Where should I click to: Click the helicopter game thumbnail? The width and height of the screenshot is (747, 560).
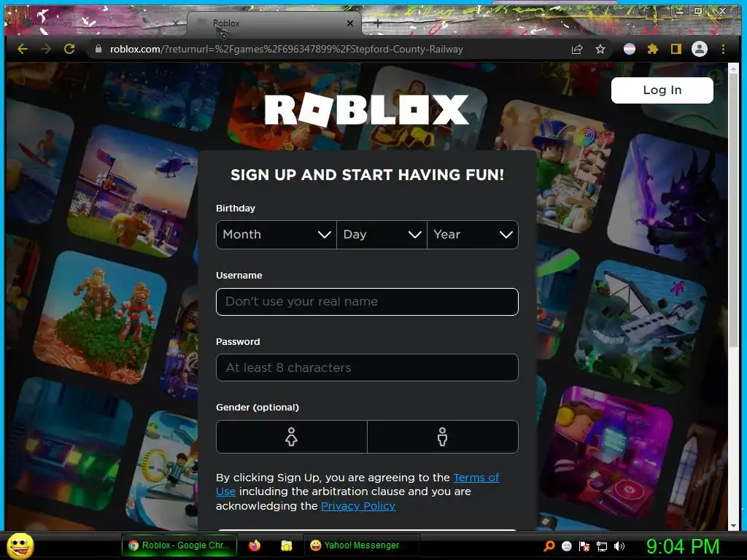[133, 191]
